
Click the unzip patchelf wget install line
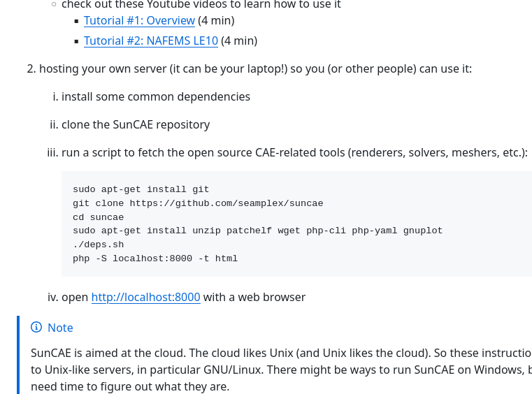pyautogui.click(x=257, y=231)
